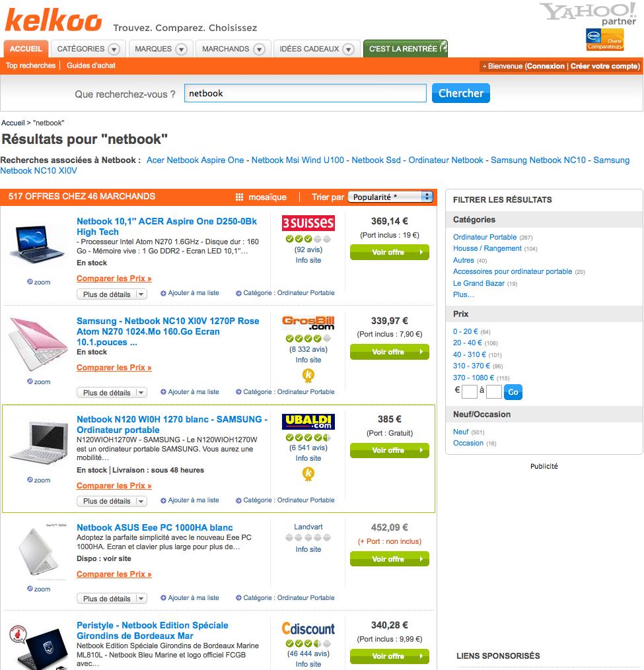Filter by Ordinateur Portable category
The width and height of the screenshot is (644, 670).
coord(485,237)
